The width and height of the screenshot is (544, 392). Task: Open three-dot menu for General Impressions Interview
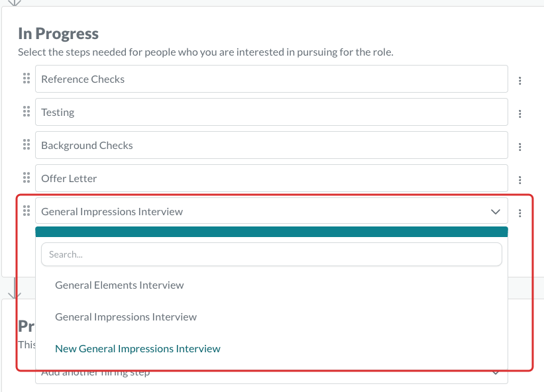519,213
